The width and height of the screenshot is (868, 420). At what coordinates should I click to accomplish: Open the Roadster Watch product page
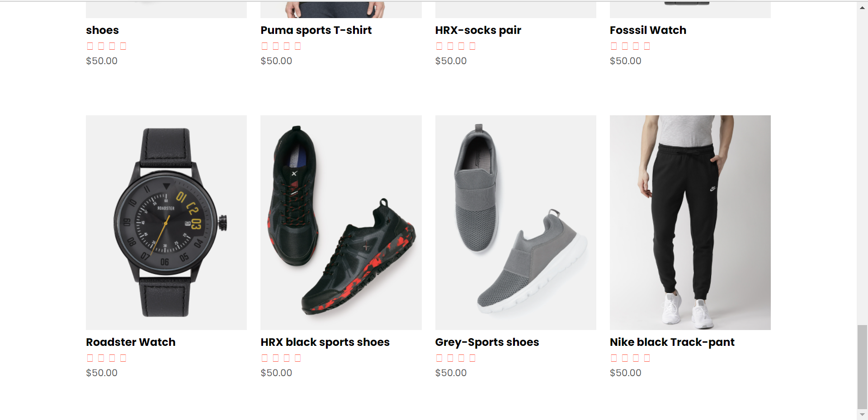tap(131, 342)
